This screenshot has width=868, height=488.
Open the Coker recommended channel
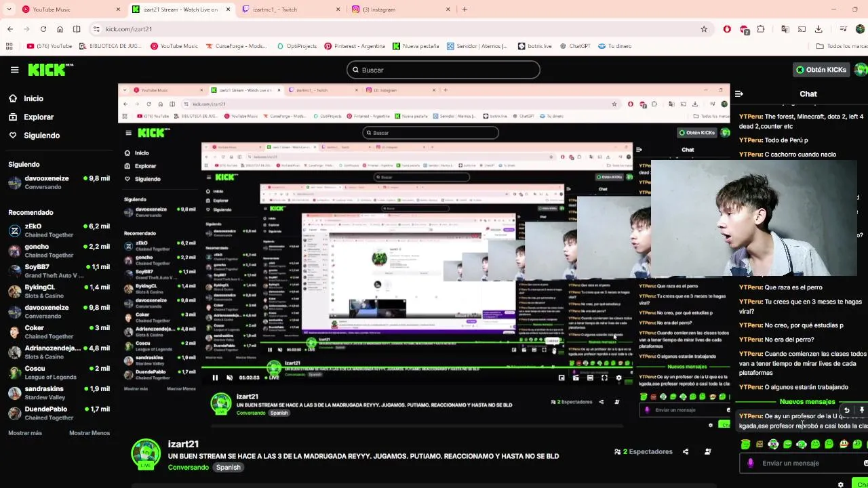[58, 331]
